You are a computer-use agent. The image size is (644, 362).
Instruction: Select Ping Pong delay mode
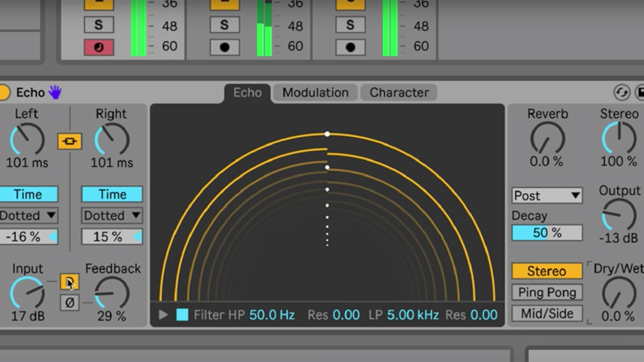(546, 292)
